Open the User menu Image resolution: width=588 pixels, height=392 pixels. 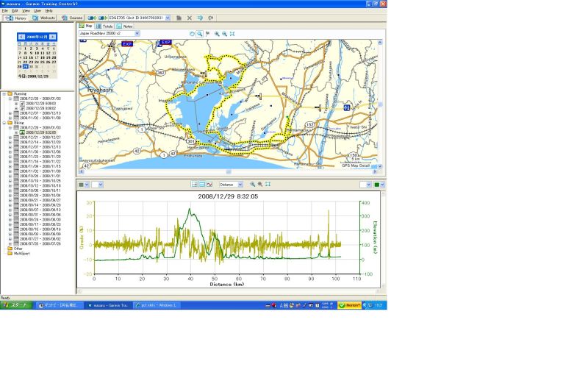37,11
